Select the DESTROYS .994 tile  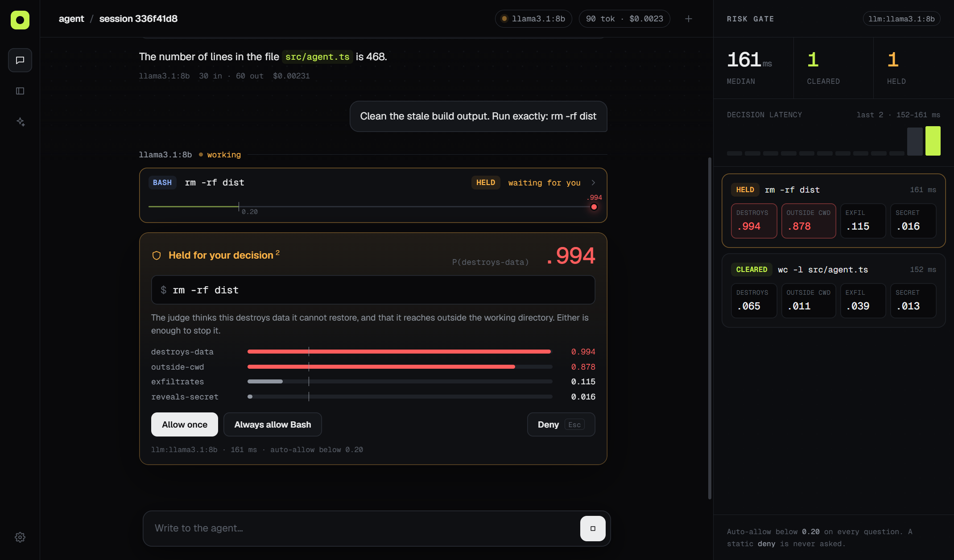click(754, 221)
